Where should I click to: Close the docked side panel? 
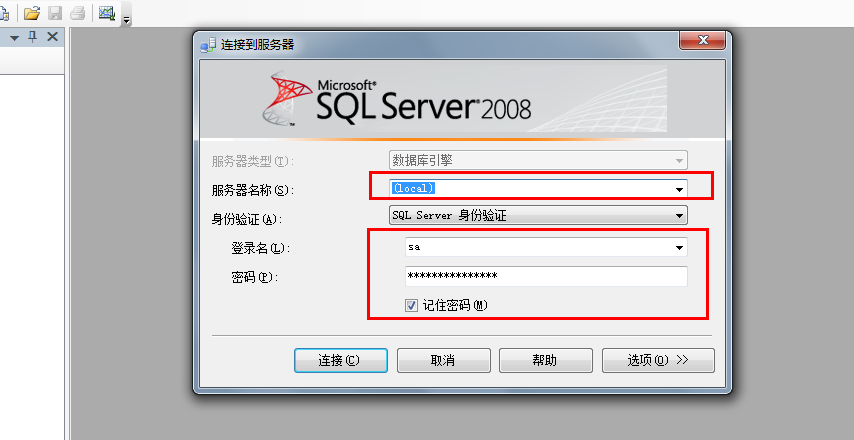click(52, 37)
